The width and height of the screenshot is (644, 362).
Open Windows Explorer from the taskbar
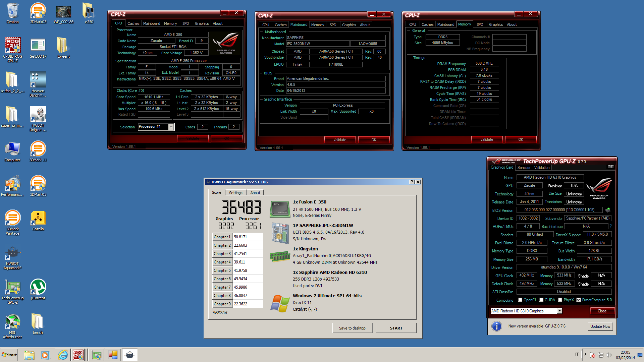click(29, 355)
